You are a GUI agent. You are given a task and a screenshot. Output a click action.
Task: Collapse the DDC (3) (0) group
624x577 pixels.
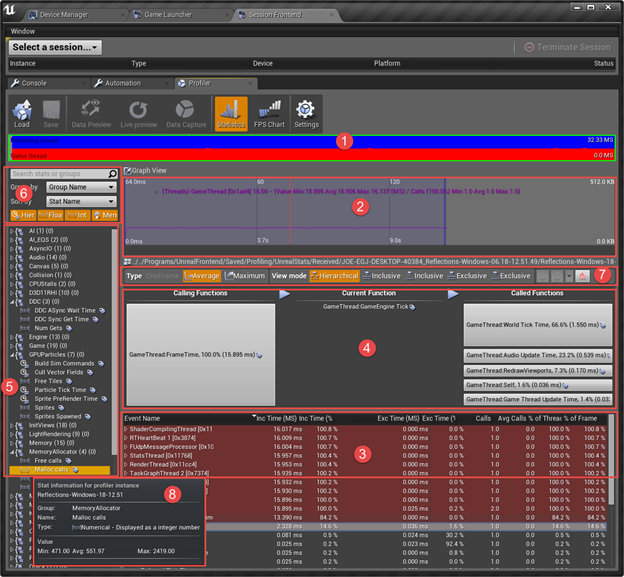click(12, 302)
